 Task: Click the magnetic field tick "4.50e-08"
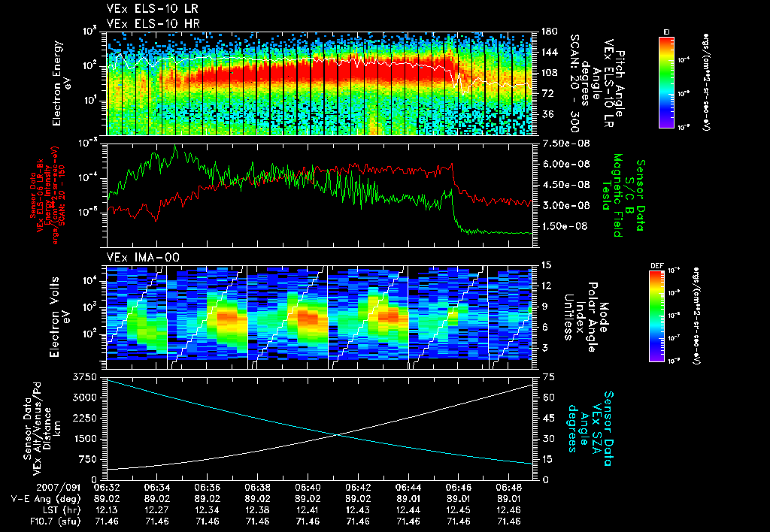565,185
